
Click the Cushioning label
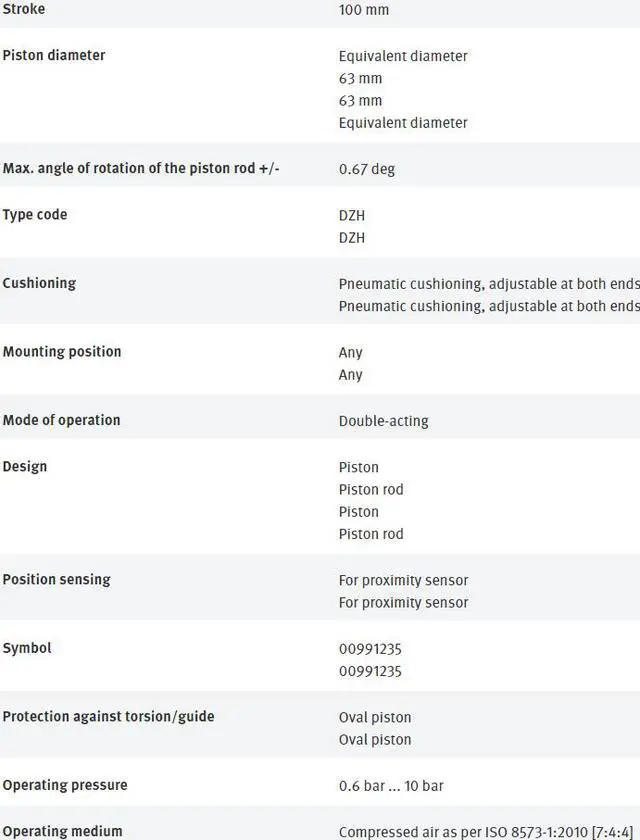coord(39,283)
